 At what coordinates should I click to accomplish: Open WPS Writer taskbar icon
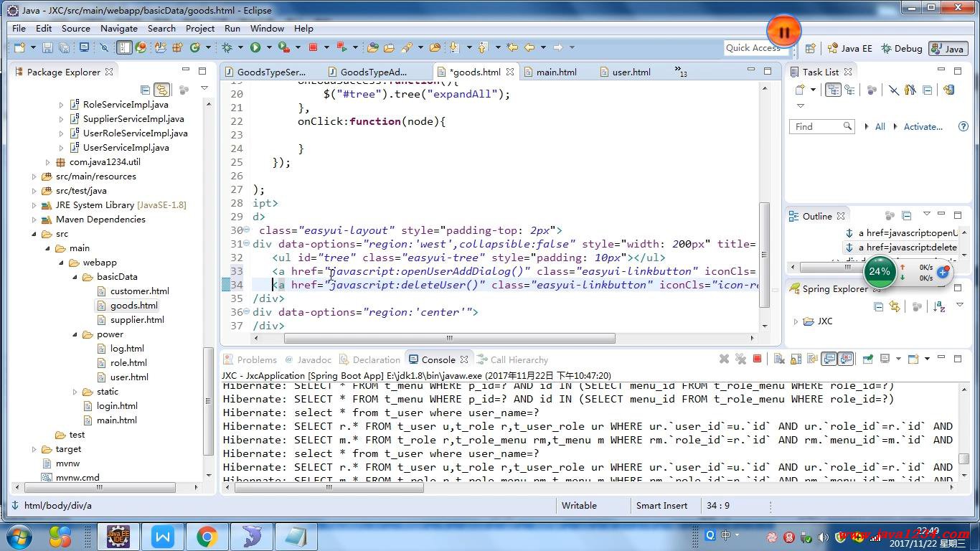(x=163, y=536)
